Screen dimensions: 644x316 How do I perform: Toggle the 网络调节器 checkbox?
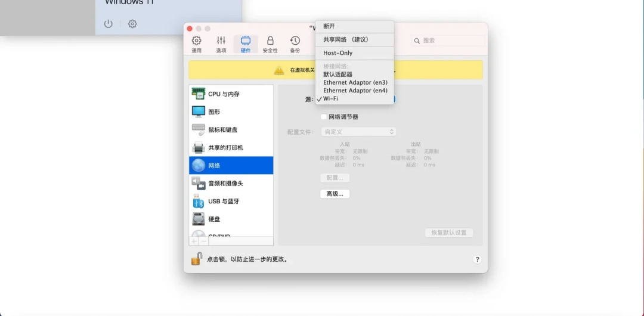pyautogui.click(x=324, y=117)
